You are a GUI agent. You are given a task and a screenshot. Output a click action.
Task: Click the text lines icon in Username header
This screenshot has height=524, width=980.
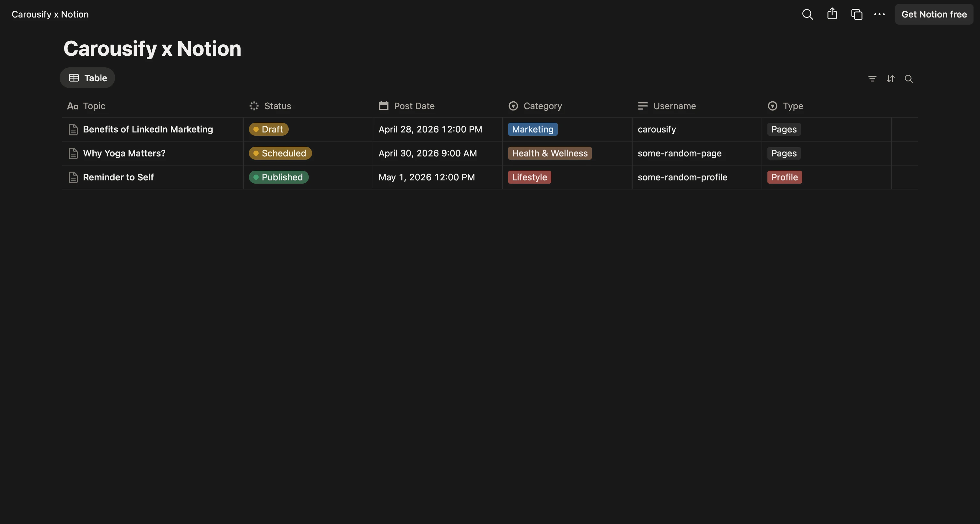tap(643, 106)
